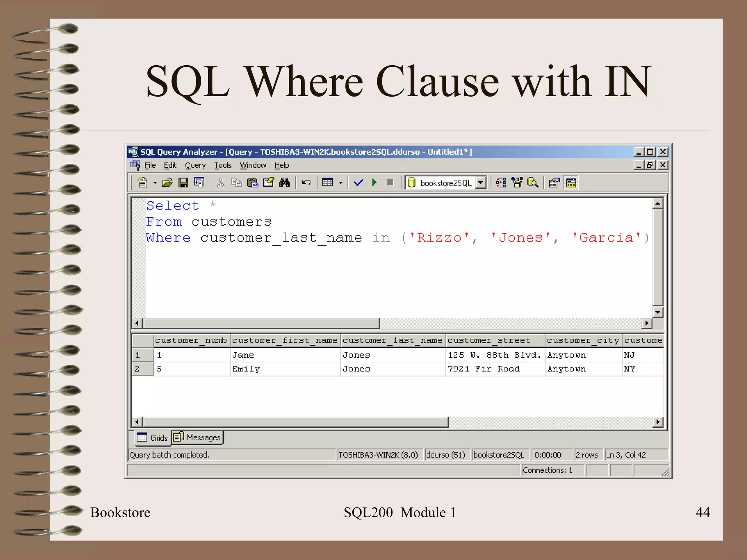The height and width of the screenshot is (560, 747).
Task: Save the query with the floppy icon
Action: pyautogui.click(x=183, y=182)
